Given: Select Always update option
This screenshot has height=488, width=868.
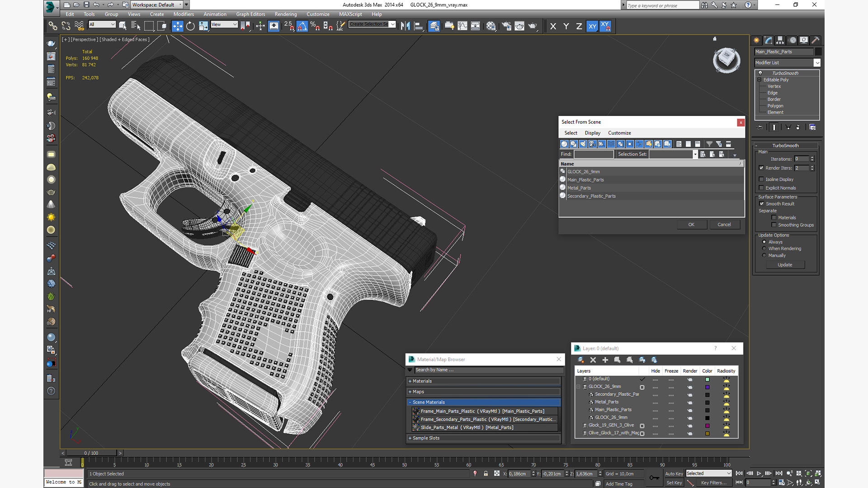Looking at the screenshot, I should pyautogui.click(x=764, y=242).
